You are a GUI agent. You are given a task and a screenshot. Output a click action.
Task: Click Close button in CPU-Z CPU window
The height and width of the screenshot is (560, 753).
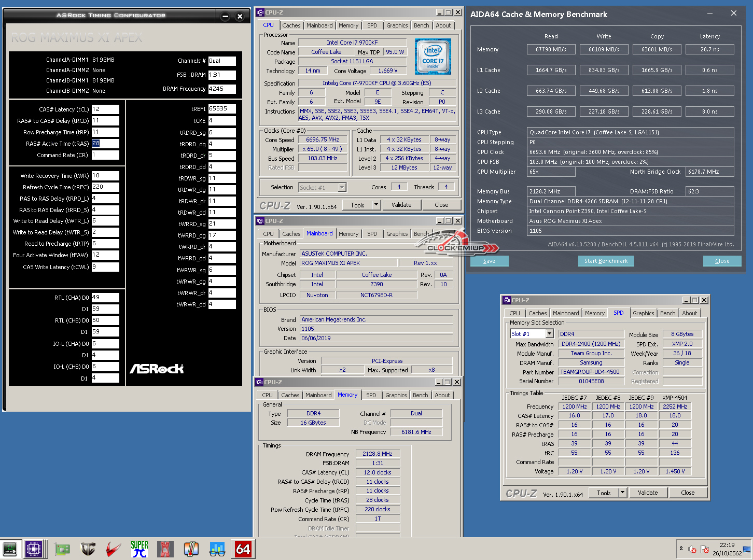click(x=441, y=205)
